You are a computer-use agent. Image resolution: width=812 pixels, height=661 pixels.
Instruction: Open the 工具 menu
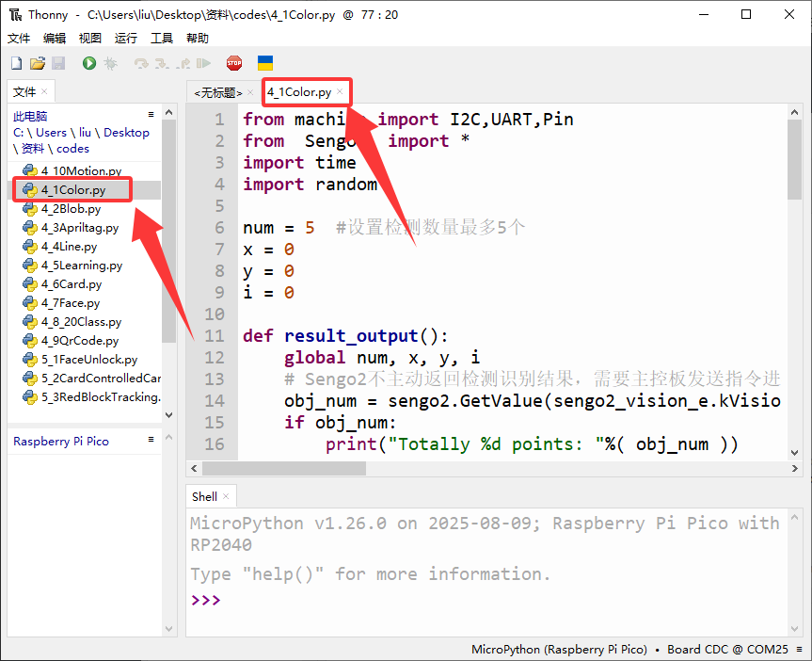(x=162, y=39)
